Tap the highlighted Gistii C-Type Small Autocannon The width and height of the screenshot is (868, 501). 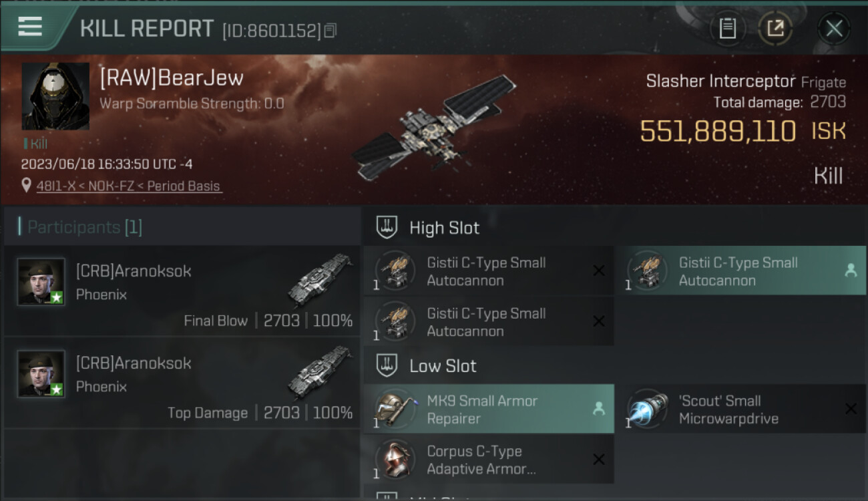coord(740,271)
